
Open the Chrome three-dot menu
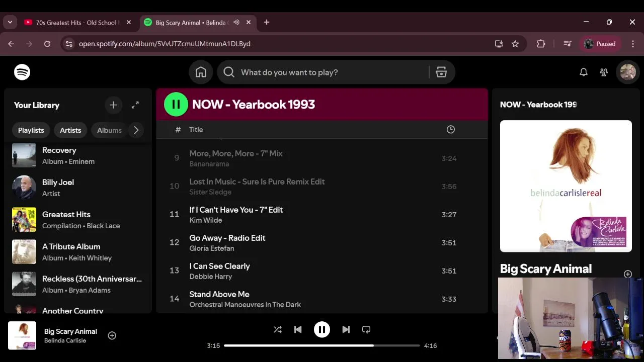(x=633, y=44)
